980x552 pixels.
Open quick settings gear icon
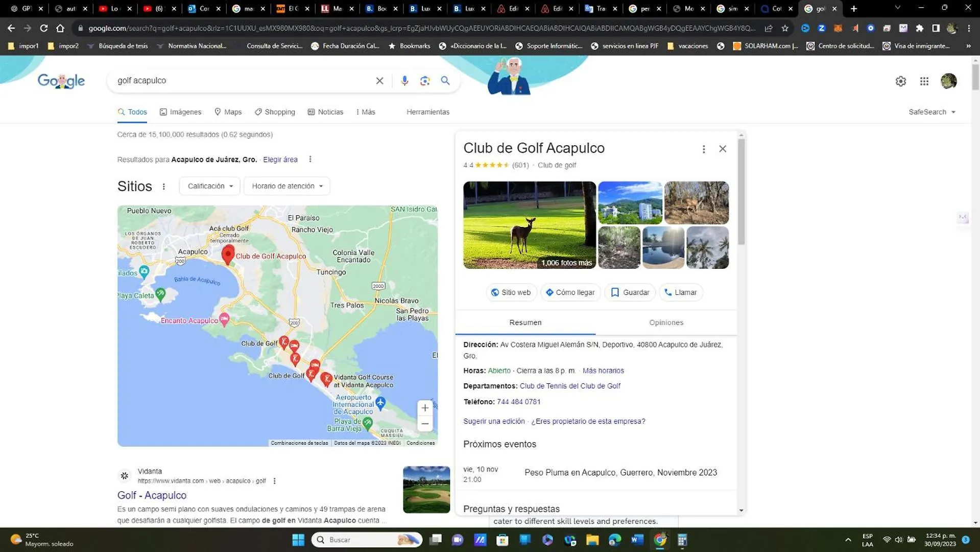(x=901, y=81)
